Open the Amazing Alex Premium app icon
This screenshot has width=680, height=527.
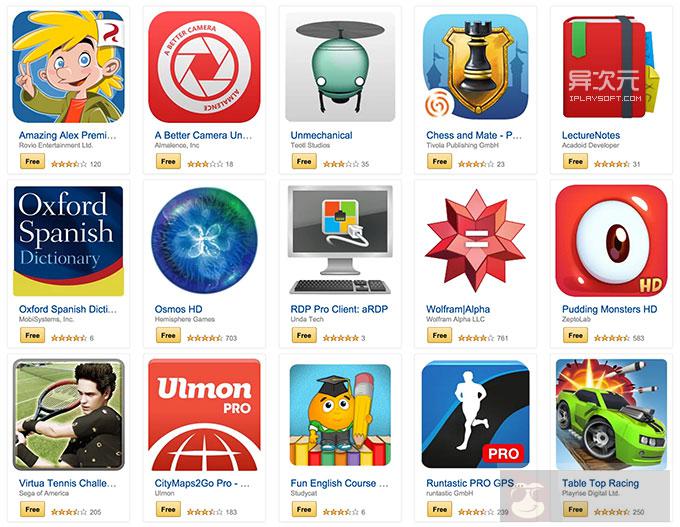69,67
